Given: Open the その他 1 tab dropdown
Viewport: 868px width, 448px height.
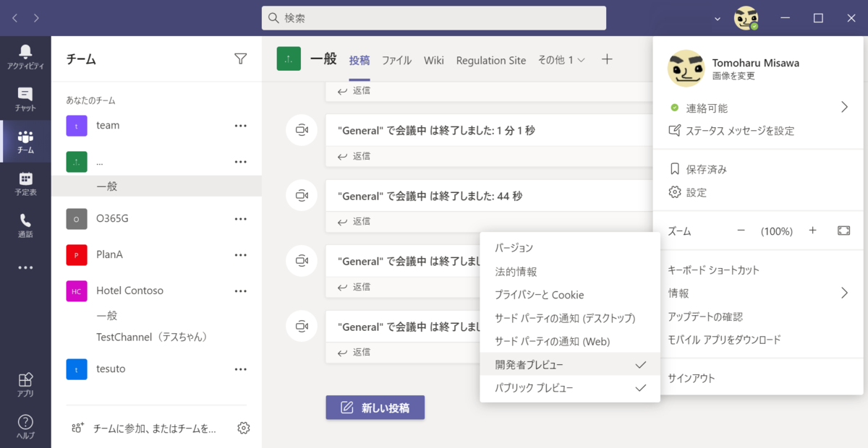Looking at the screenshot, I should point(561,60).
